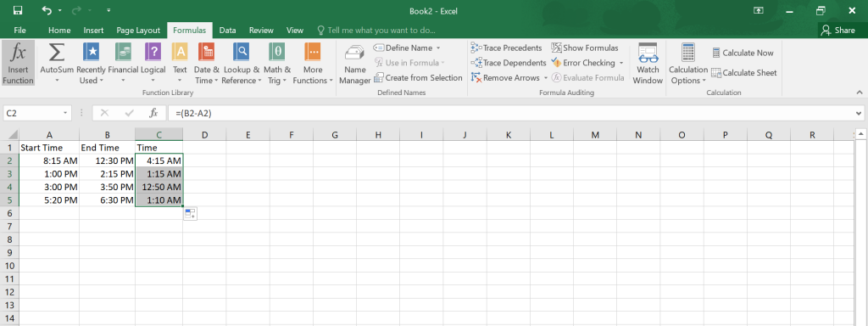Open Text functions library
Viewport: 868px width, 326px height.
point(180,63)
